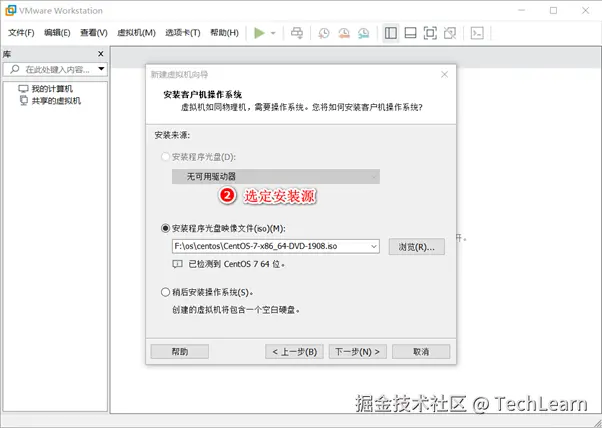Open the power options dropdown arrow
Screen dimensions: 602x428
pos(273,33)
